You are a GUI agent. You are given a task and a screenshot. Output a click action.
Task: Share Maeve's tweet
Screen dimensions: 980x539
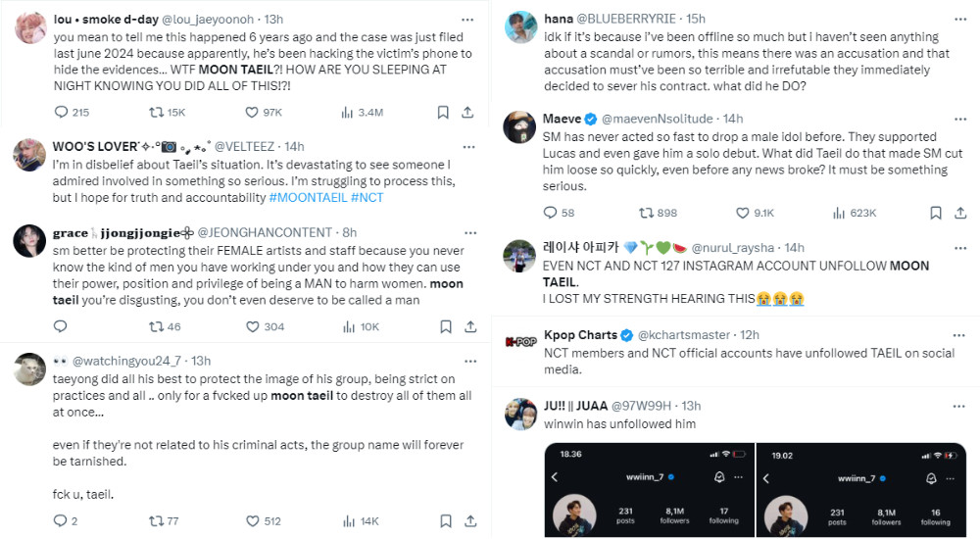tap(960, 213)
